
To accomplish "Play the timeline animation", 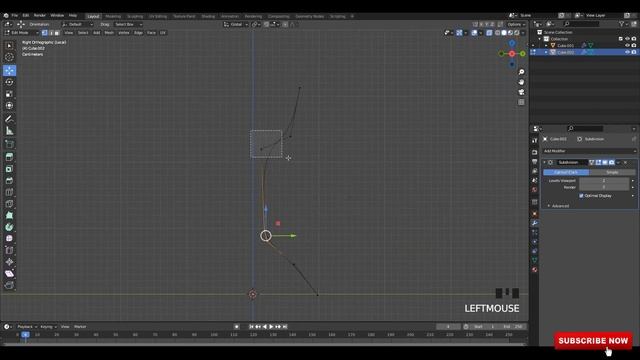I will (x=271, y=327).
